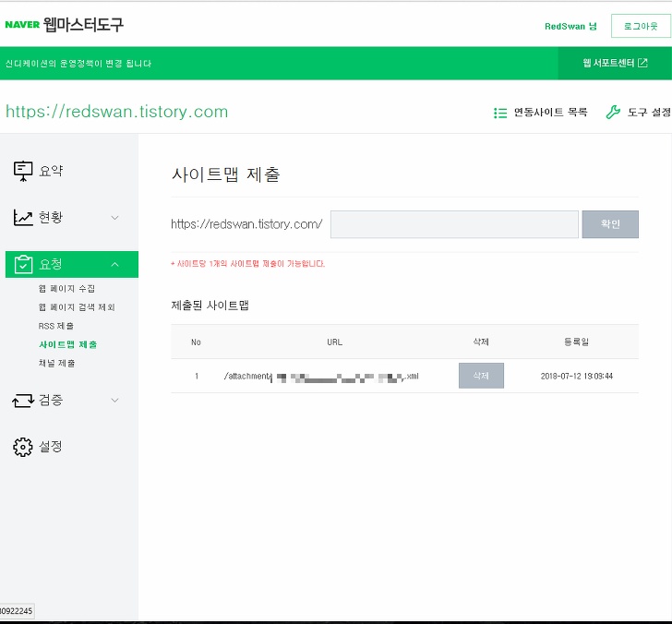Open 연동사이트 목록
This screenshot has width=672, height=624.
(550, 113)
